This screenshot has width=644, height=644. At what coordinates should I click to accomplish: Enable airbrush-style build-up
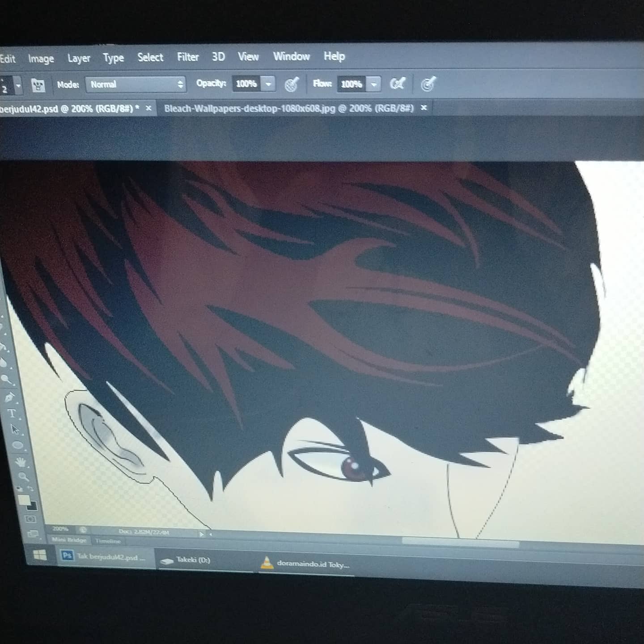397,84
